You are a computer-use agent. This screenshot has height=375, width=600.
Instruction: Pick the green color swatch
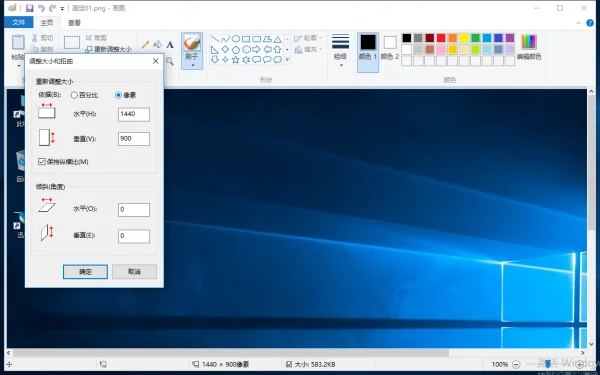click(x=476, y=38)
